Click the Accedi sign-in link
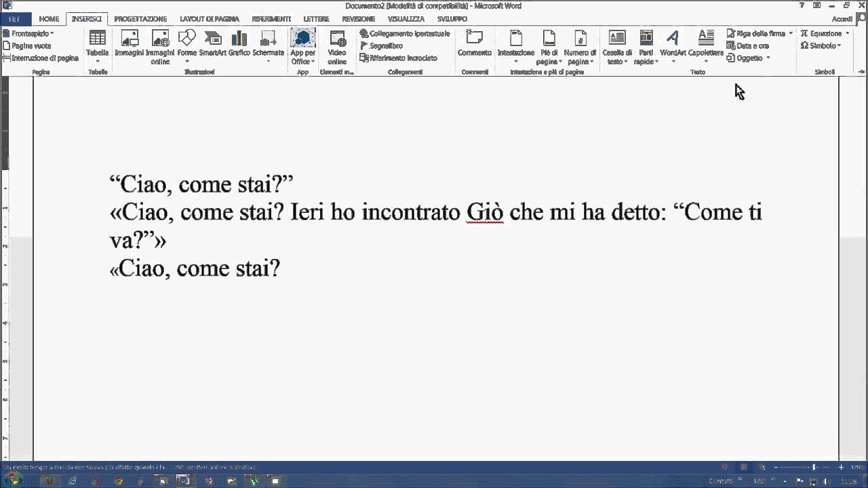The height and width of the screenshot is (488, 868). [842, 19]
